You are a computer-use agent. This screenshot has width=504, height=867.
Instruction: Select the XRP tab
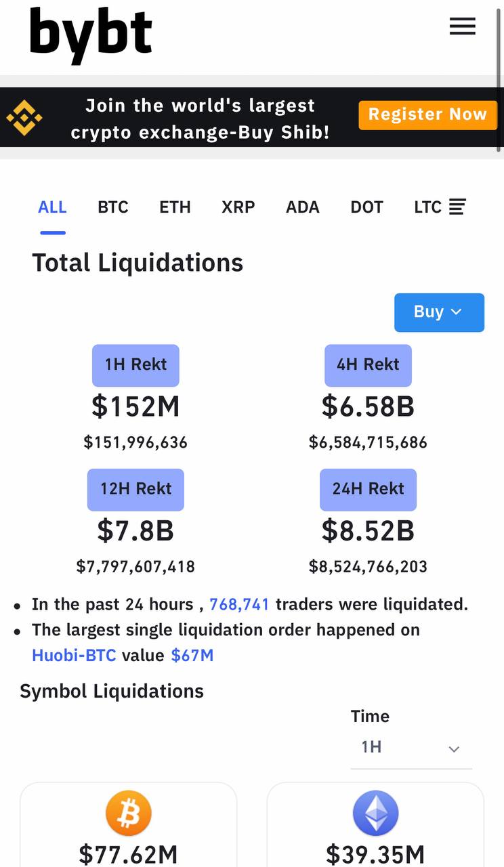coord(238,207)
